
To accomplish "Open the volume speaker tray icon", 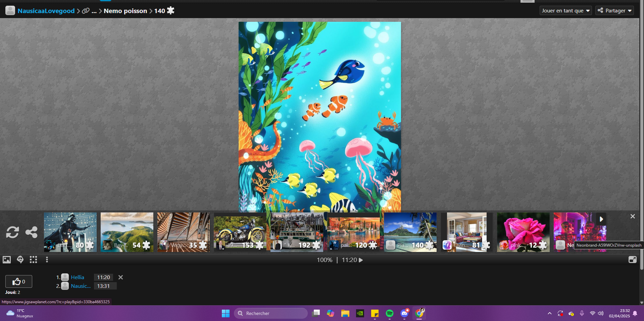I will point(601,313).
